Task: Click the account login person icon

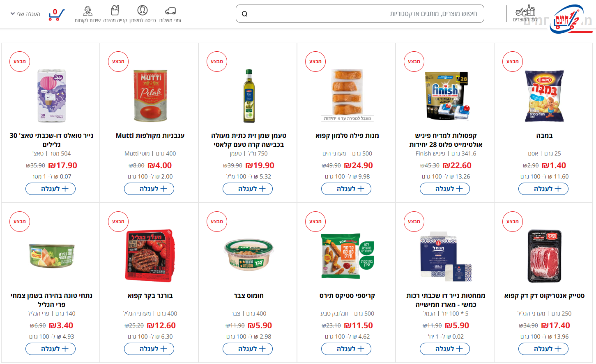Action: (x=142, y=11)
